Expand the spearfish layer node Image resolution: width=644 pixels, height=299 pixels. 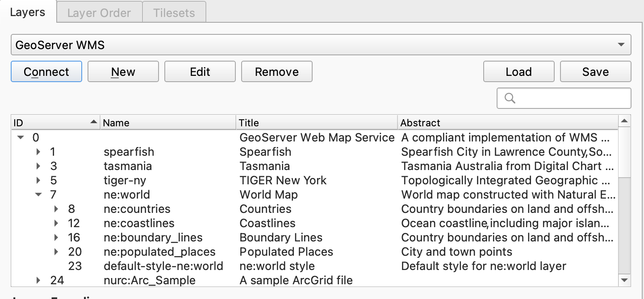point(39,152)
